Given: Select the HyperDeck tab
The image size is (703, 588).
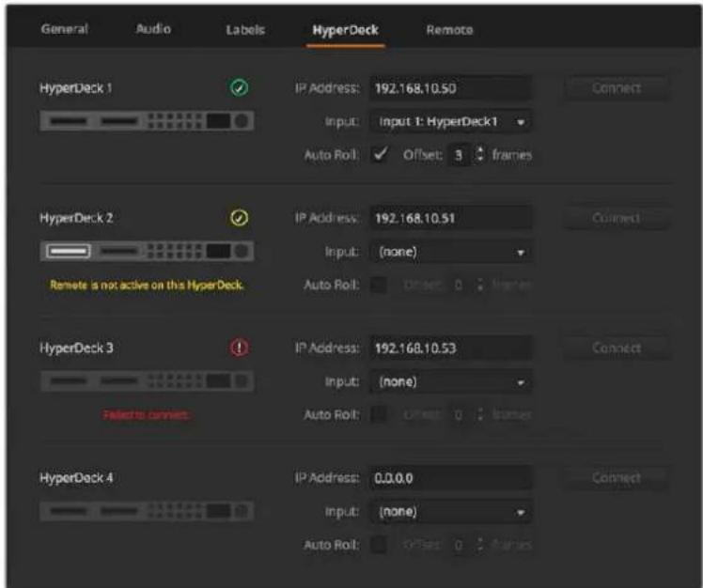Looking at the screenshot, I should tap(345, 30).
